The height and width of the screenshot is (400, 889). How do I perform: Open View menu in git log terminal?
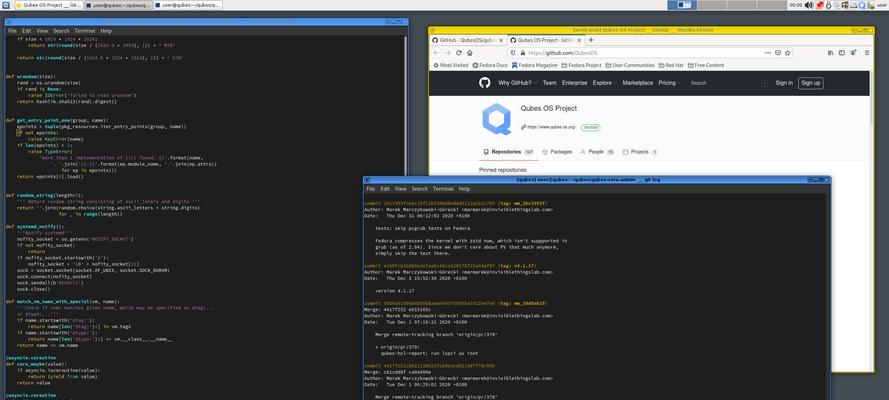[x=401, y=189]
